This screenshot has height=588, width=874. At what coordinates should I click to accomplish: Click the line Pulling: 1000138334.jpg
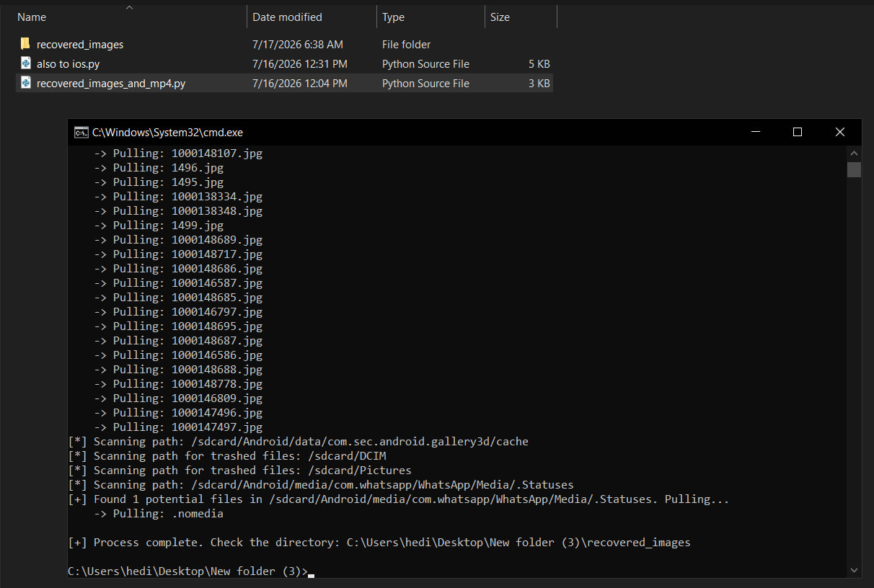[178, 197]
